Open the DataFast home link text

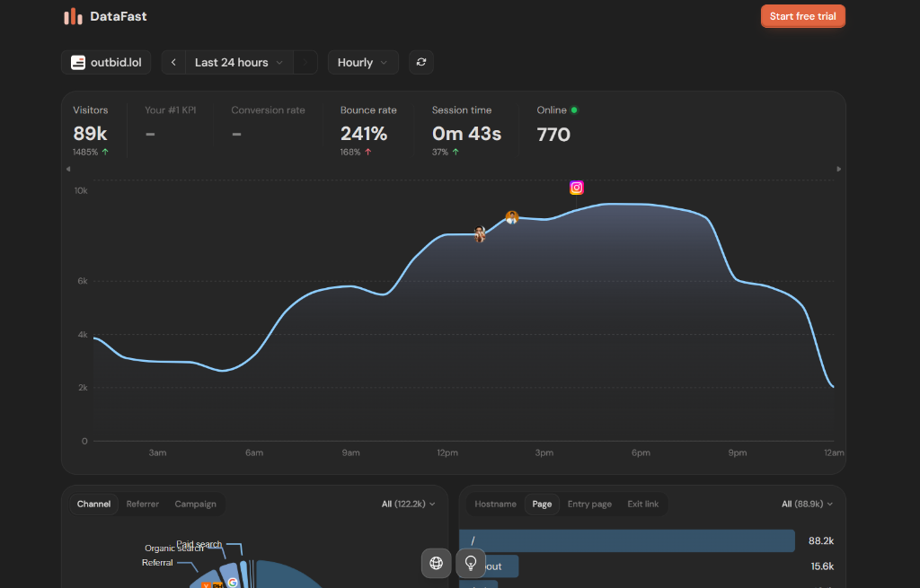coord(118,16)
